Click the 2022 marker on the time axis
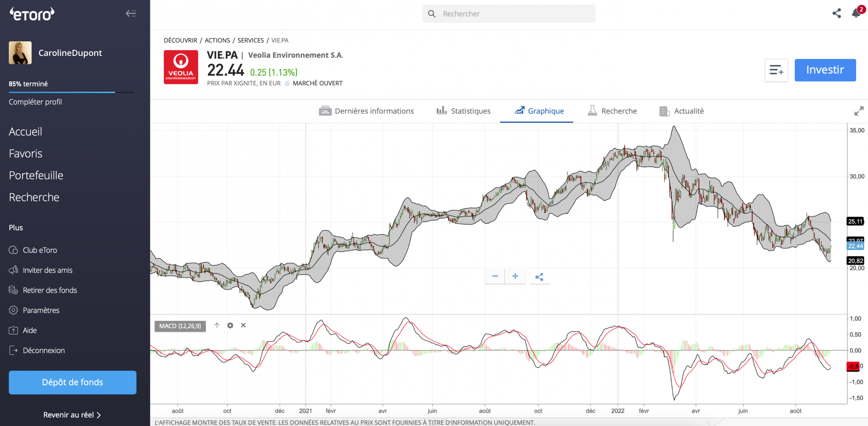Screen dimensions: 868x426 (x=617, y=411)
